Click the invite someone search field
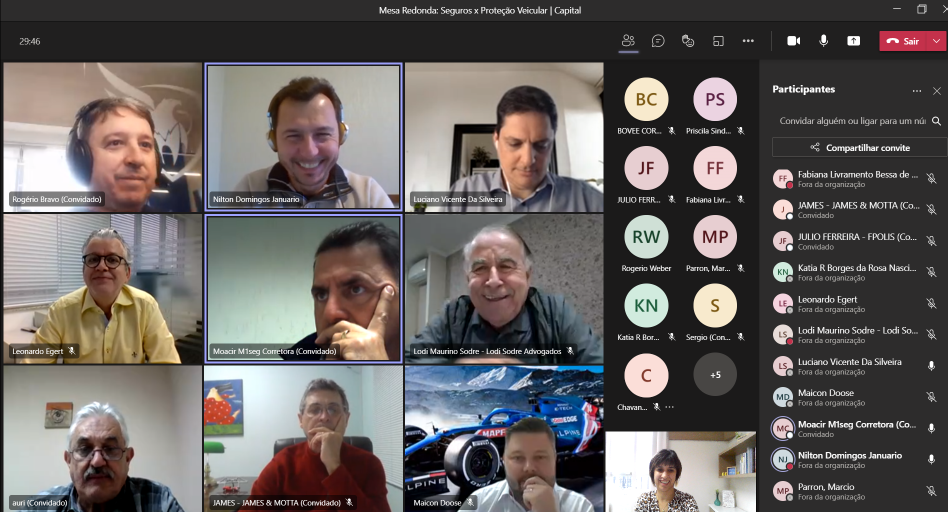The width and height of the screenshot is (948, 512). 850,121
